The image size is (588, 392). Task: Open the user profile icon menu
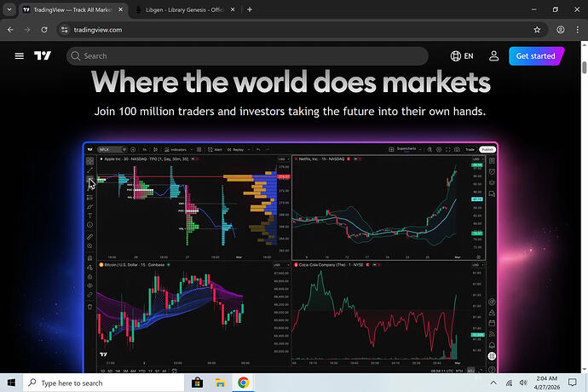click(493, 56)
